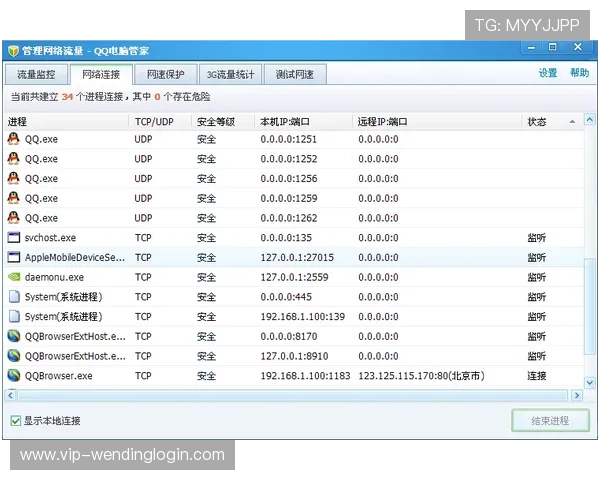Click the connection count number 34
Image resolution: width=600 pixels, height=480 pixels.
click(67, 97)
